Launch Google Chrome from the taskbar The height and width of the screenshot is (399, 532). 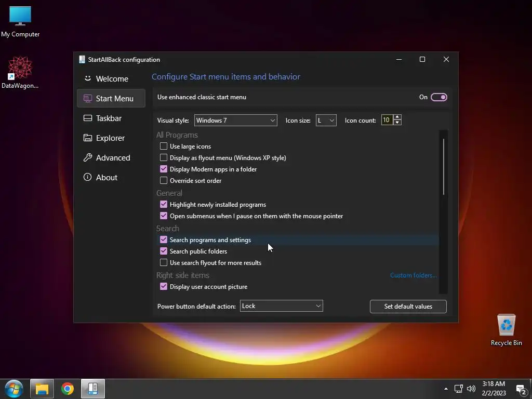pos(68,389)
